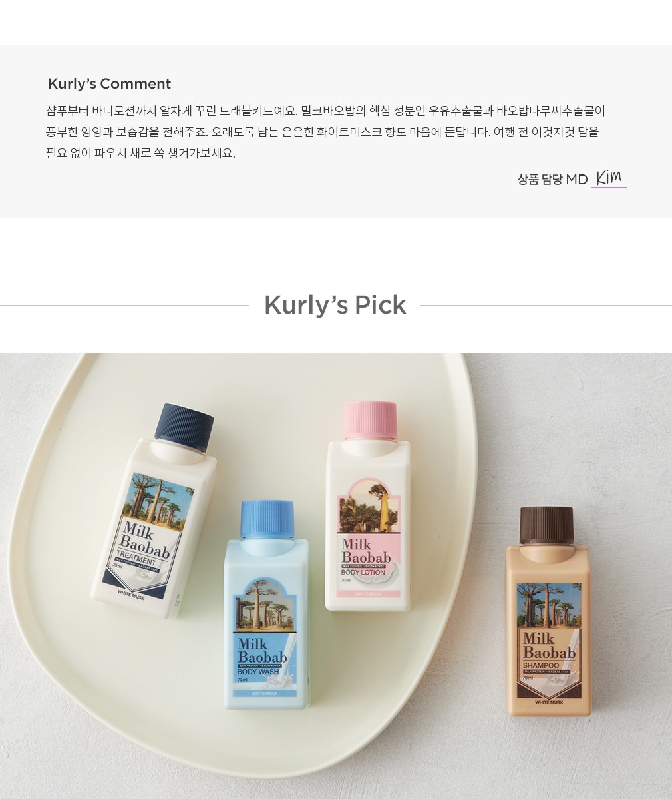Select the pink Body Lotion bottle
This screenshot has height=799, width=672.
coord(368,506)
